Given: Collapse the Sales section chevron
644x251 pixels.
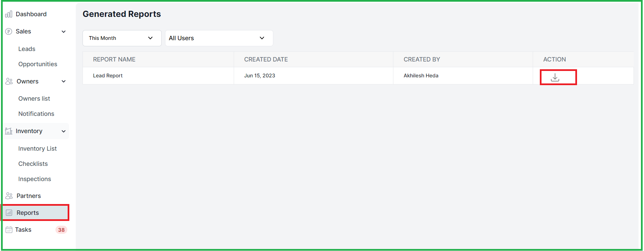Looking at the screenshot, I should pos(64,31).
